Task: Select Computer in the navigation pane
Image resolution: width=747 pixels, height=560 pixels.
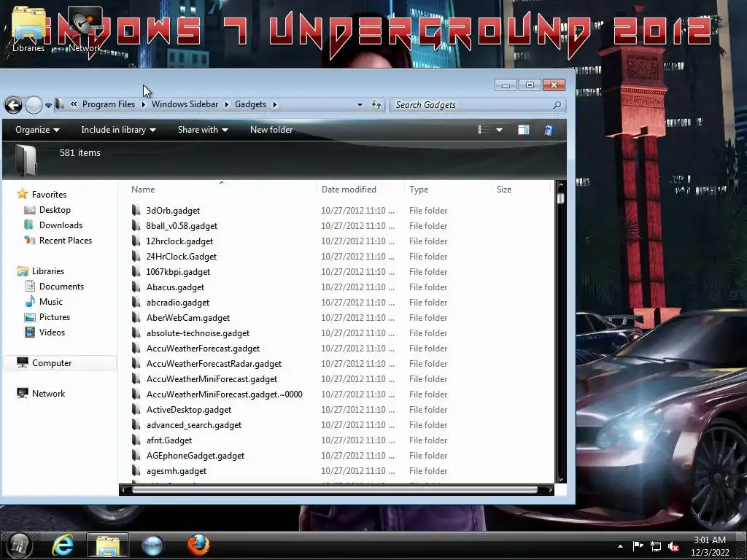Action: 52,363
